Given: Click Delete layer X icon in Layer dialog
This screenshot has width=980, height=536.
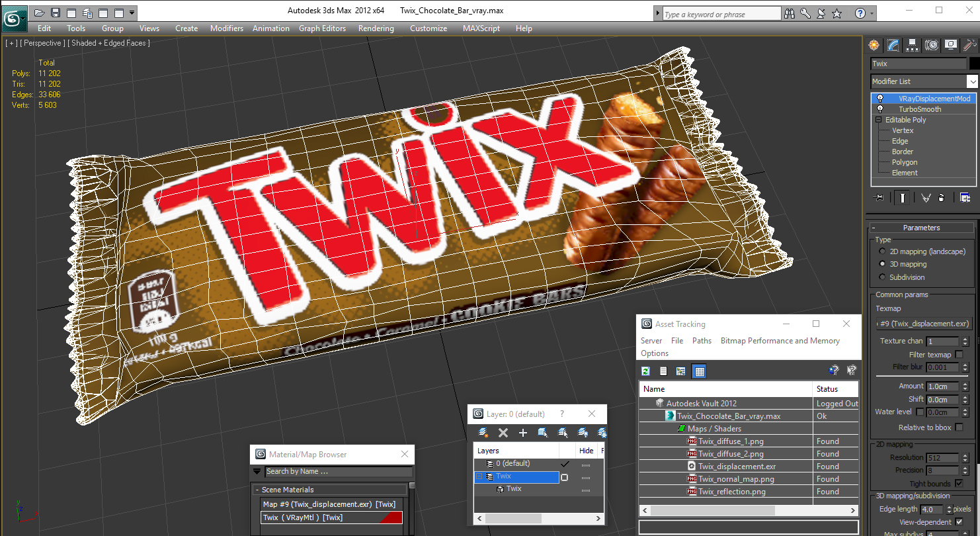Looking at the screenshot, I should tap(503, 433).
